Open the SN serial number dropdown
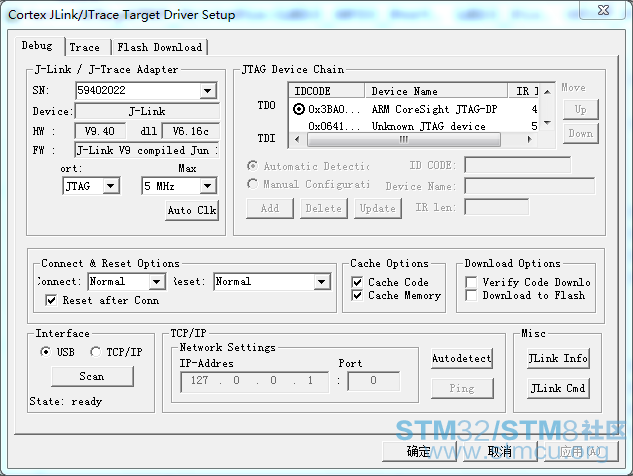Screen dimensions: 633x476 pos(208,90)
